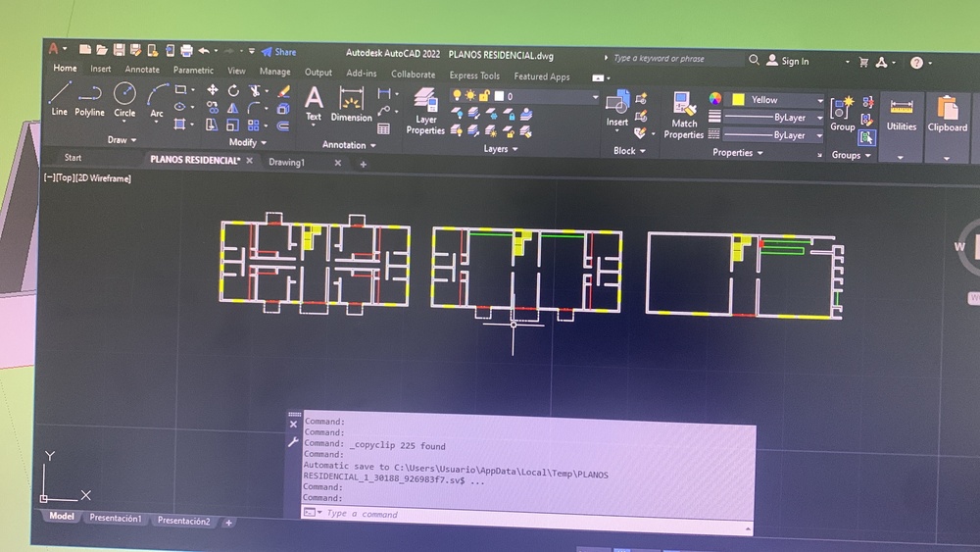
Task: Toggle the layer freeze sun icon
Action: point(469,95)
